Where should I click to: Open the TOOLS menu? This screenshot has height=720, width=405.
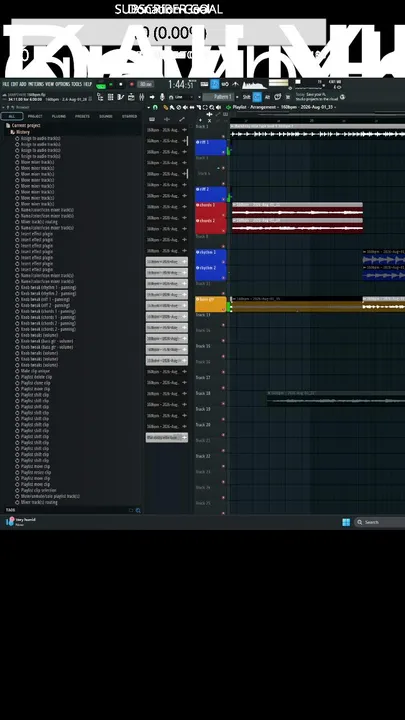[x=77, y=84]
